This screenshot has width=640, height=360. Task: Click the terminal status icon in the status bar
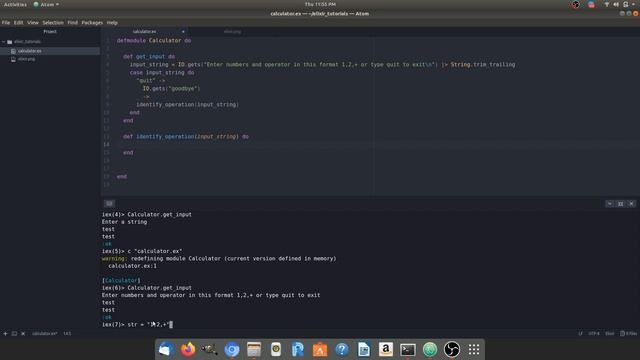[x=14, y=333]
